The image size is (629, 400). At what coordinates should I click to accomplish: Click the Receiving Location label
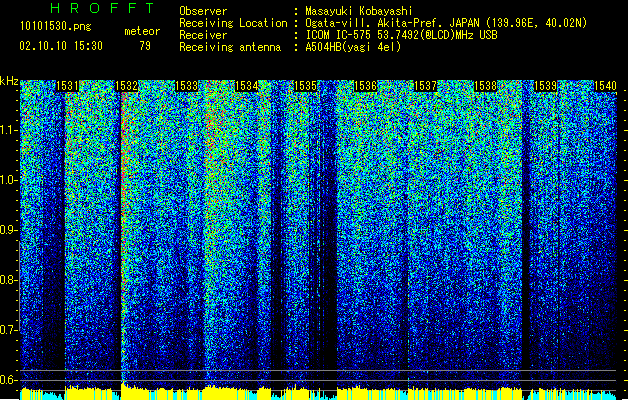(x=233, y=23)
